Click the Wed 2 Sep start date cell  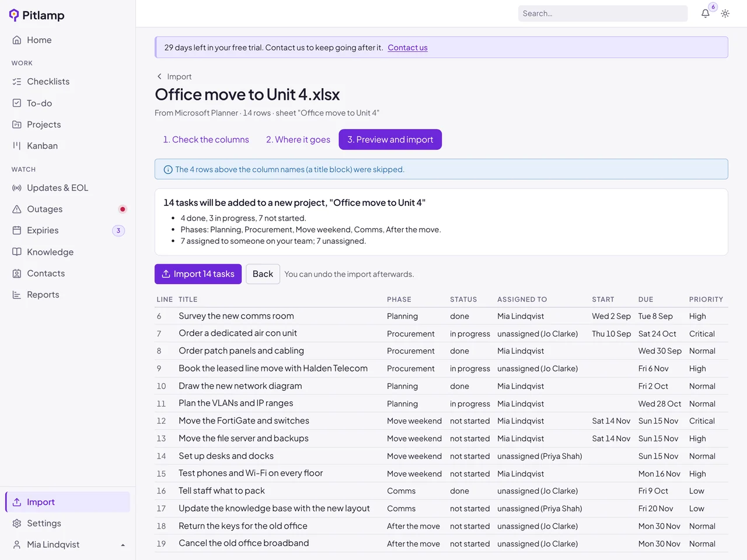tap(611, 316)
